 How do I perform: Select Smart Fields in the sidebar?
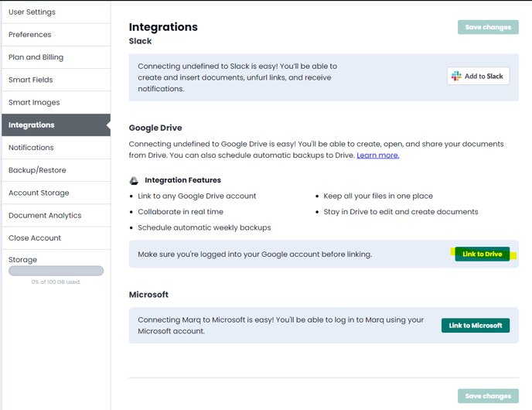pyautogui.click(x=56, y=80)
